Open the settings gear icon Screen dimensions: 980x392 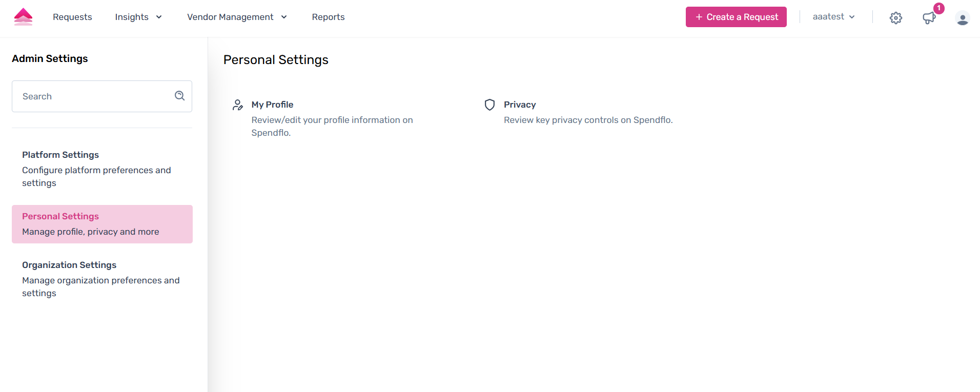[895, 18]
